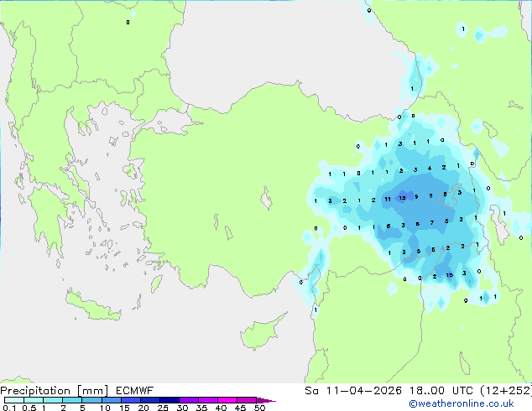Select the 10–15 mm legend color box
532x411 pixels.
click(111, 400)
